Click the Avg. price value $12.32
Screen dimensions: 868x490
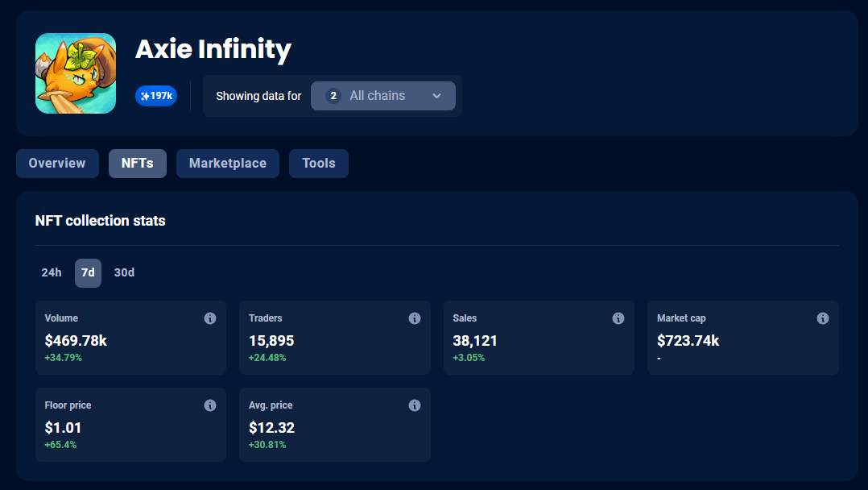[x=272, y=427]
